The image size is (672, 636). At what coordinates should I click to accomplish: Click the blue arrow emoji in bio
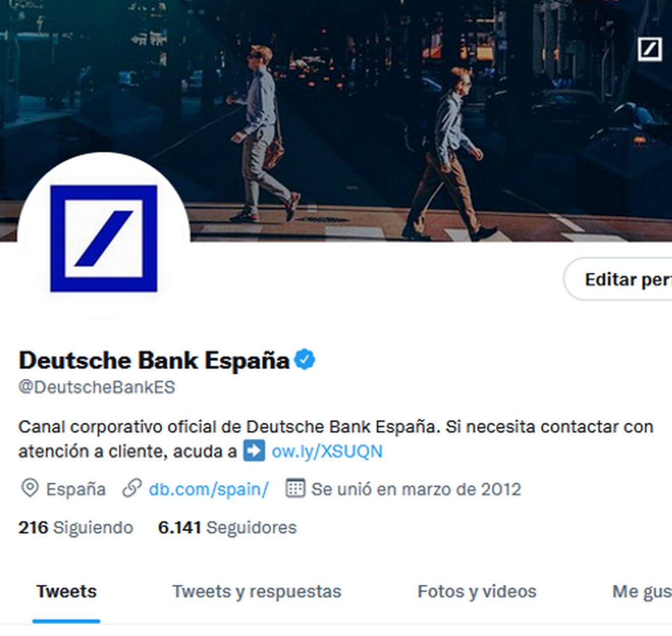click(x=254, y=451)
